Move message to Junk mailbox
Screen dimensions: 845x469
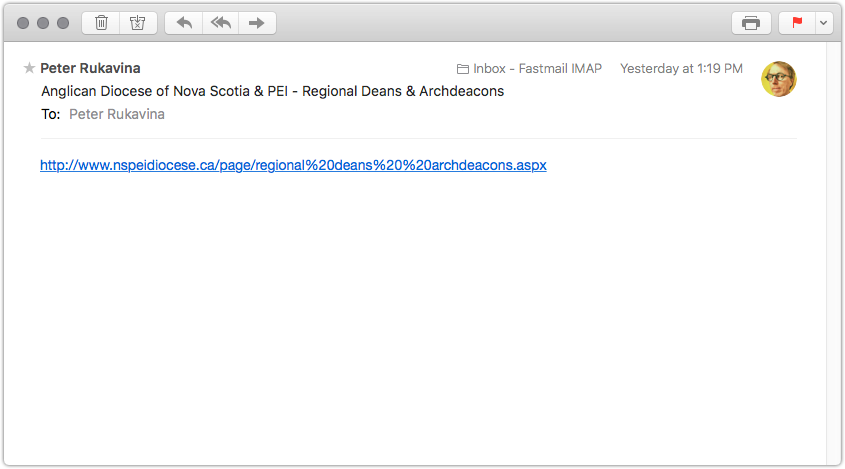pyautogui.click(x=138, y=23)
